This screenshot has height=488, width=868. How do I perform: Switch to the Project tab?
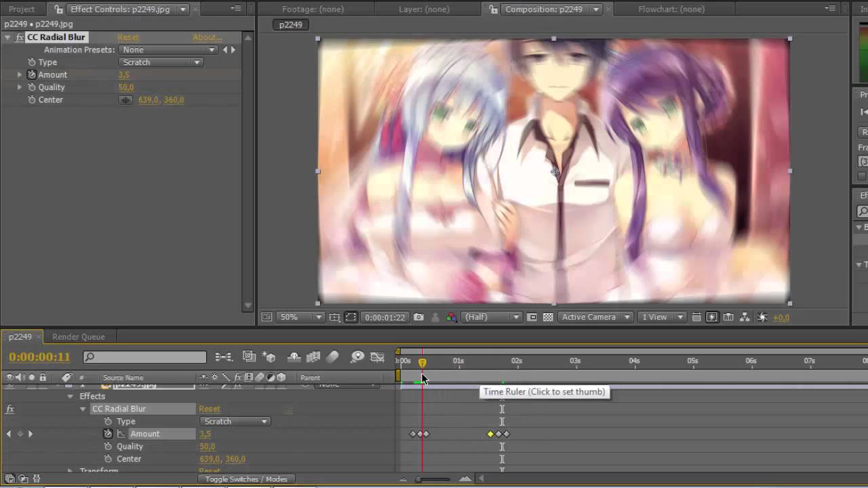[22, 9]
